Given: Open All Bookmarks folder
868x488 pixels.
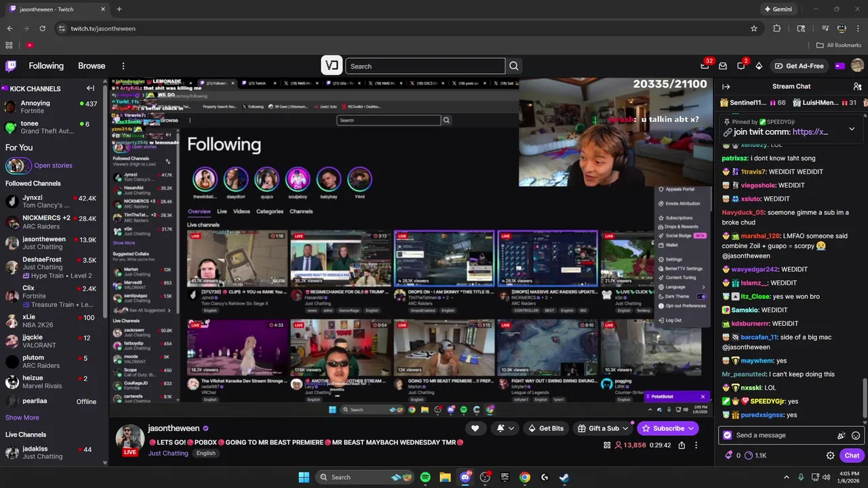Looking at the screenshot, I should tap(839, 45).
